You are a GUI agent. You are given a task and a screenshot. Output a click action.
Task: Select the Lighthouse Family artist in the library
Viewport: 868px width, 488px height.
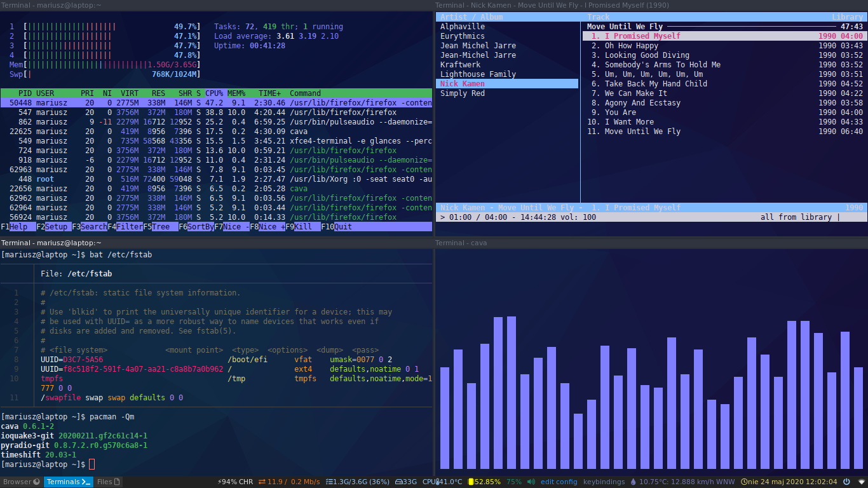(478, 74)
